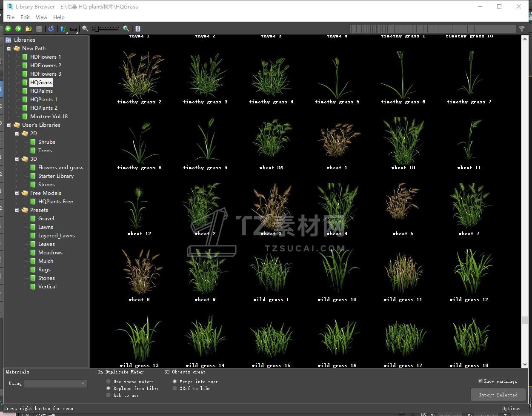Screen dimensions: 532x416
Task: Open the View menu
Action: point(41,17)
